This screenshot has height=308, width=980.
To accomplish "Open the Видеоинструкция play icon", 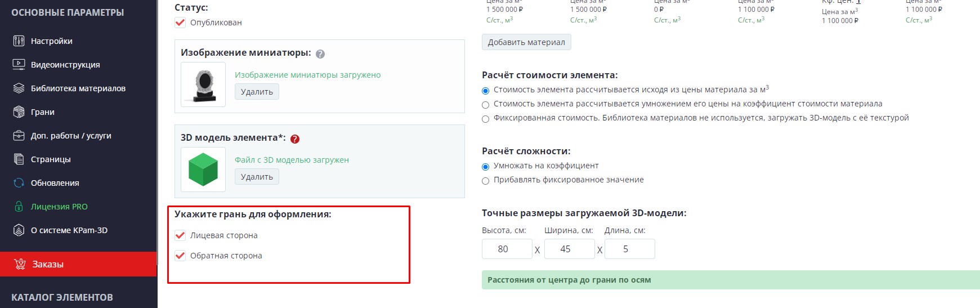I will point(19,65).
